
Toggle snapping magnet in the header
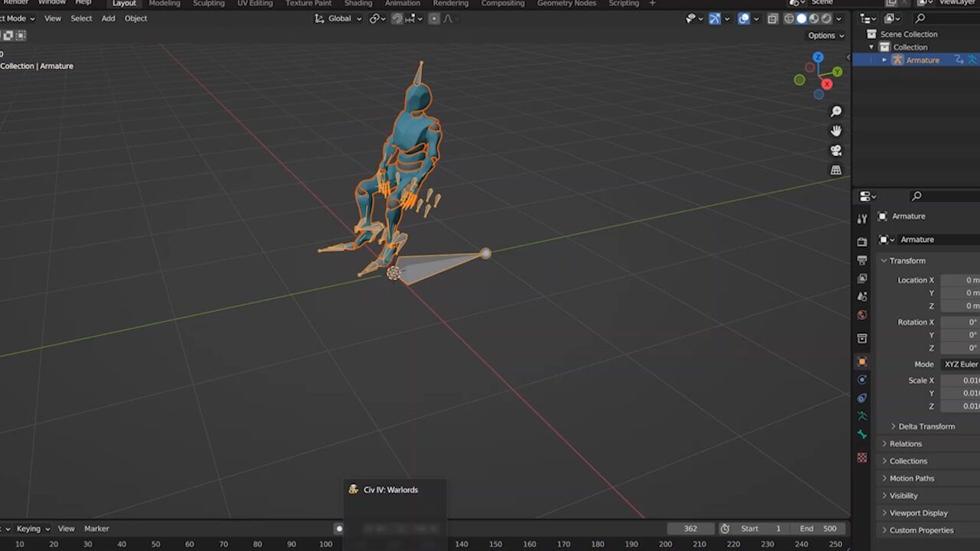[397, 18]
